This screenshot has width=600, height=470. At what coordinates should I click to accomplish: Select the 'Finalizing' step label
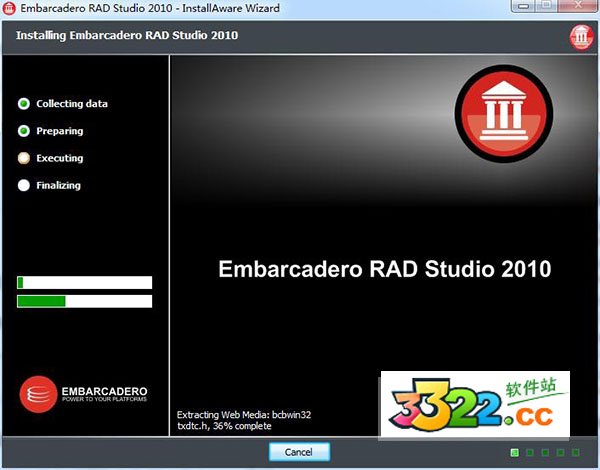59,185
